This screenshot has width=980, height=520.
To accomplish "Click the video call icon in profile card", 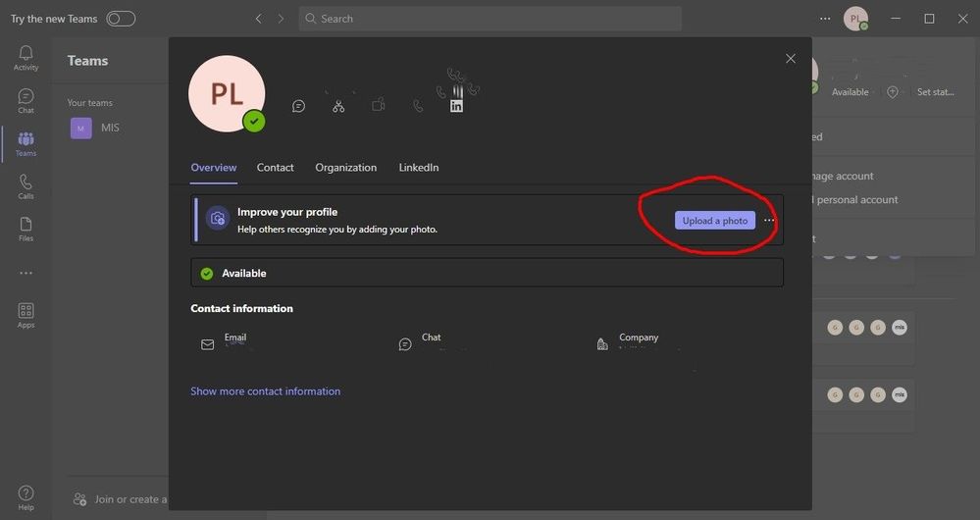I will point(378,106).
